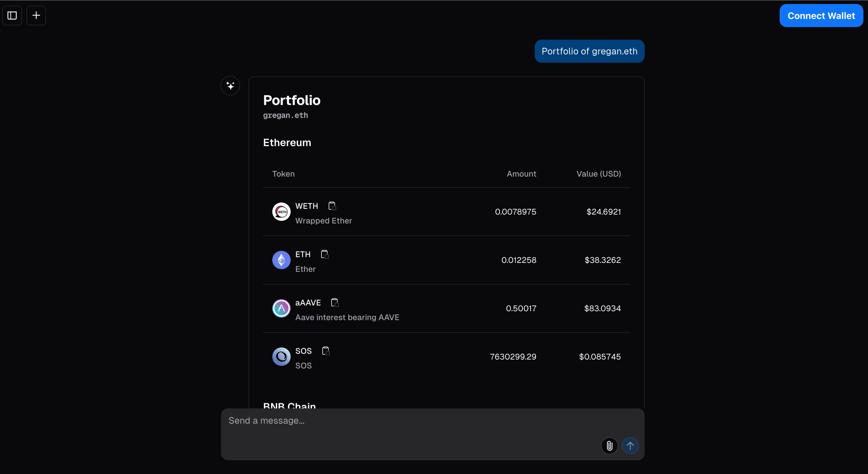Copy the WETH token address
The width and height of the screenshot is (868, 474).
(332, 206)
